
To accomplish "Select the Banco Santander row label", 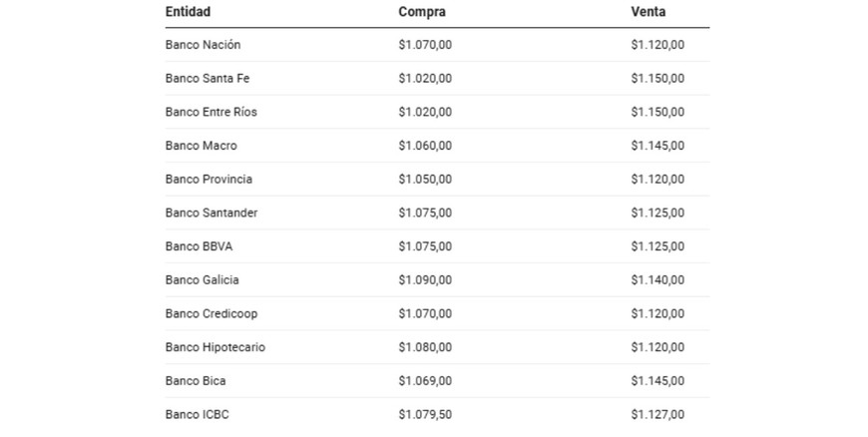I will tap(212, 213).
